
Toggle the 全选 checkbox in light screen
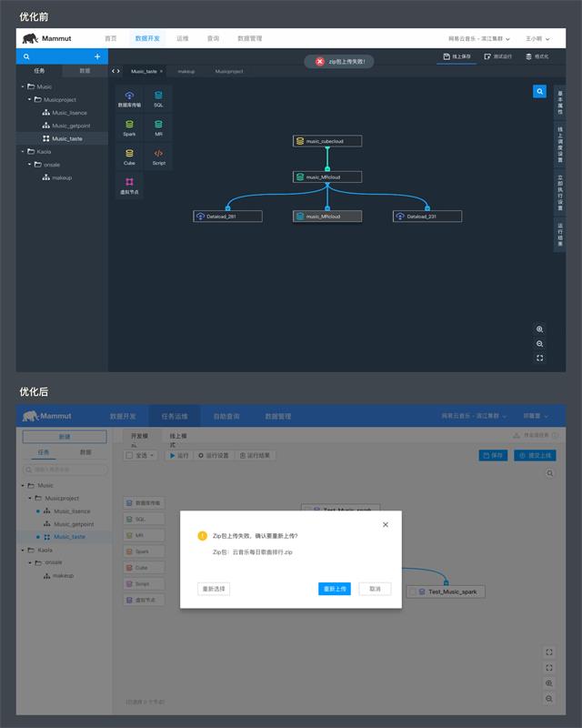click(129, 456)
